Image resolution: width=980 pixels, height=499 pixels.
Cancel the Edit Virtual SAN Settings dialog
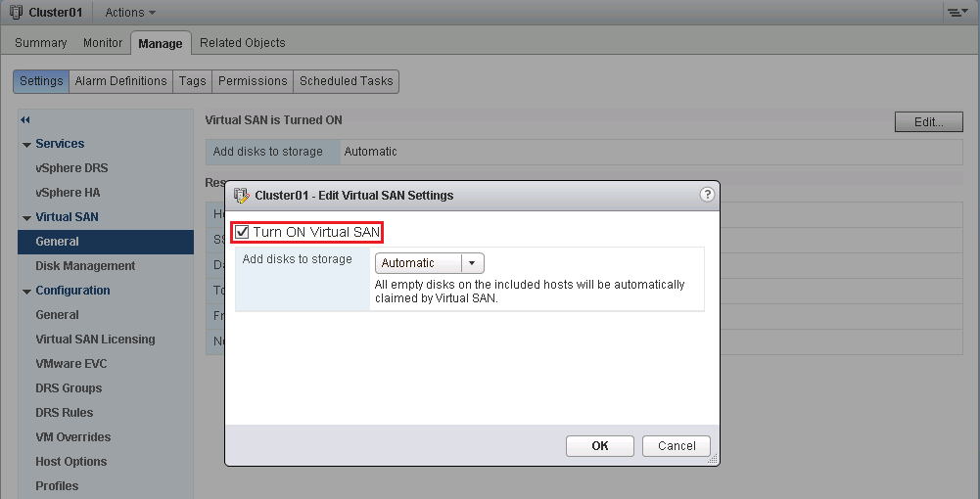tap(676, 445)
